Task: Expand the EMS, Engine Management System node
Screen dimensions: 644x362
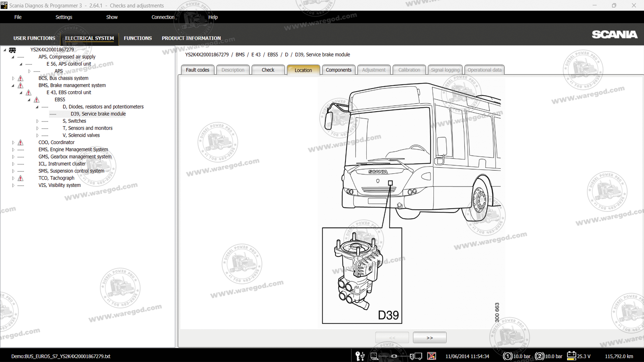Action: click(x=13, y=149)
